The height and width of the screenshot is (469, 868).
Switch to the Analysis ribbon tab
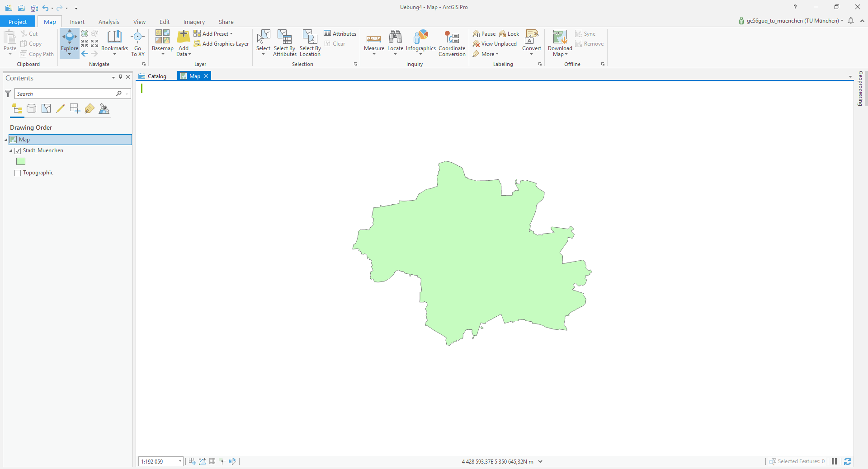coord(109,22)
